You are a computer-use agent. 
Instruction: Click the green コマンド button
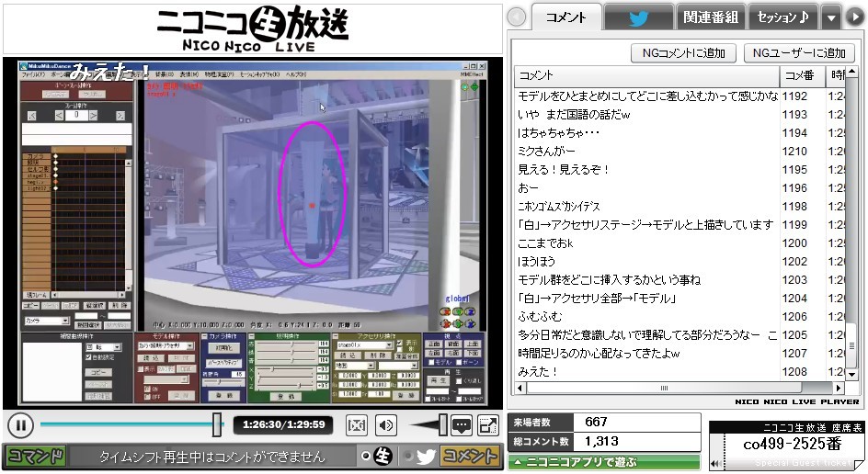[36, 457]
